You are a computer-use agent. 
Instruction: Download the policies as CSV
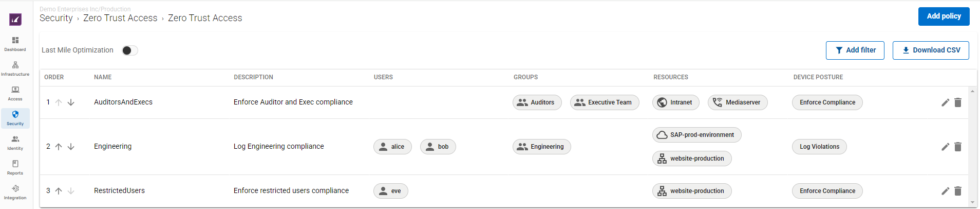pyautogui.click(x=931, y=50)
